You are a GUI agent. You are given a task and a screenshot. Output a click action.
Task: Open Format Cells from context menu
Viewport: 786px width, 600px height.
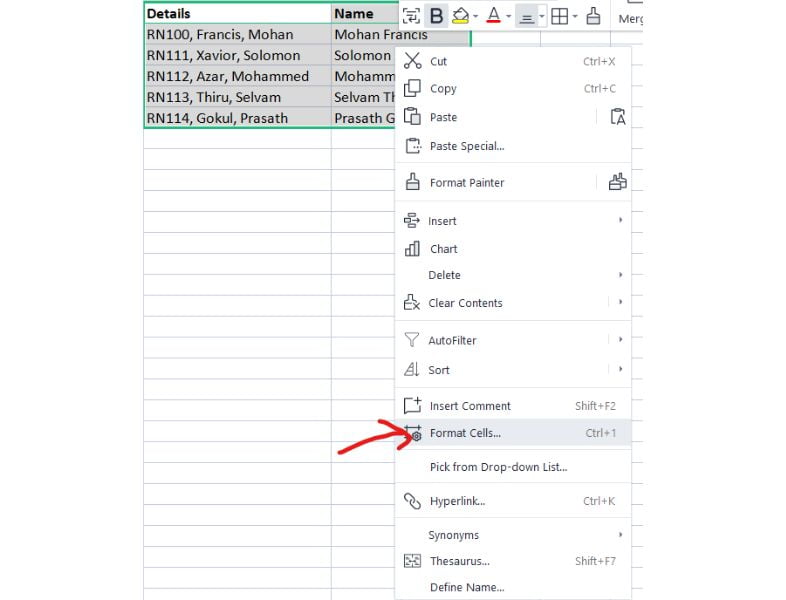pyautogui.click(x=465, y=433)
